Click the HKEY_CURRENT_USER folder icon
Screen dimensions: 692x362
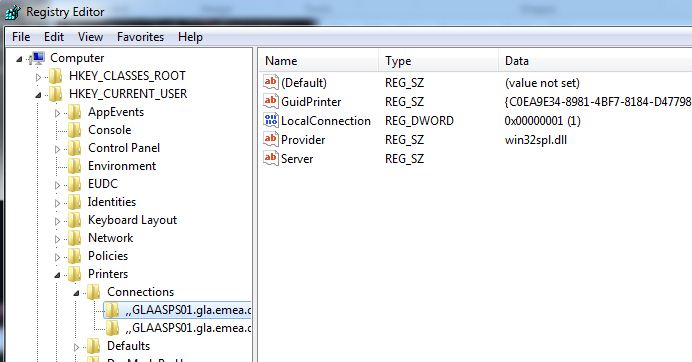click(x=56, y=94)
